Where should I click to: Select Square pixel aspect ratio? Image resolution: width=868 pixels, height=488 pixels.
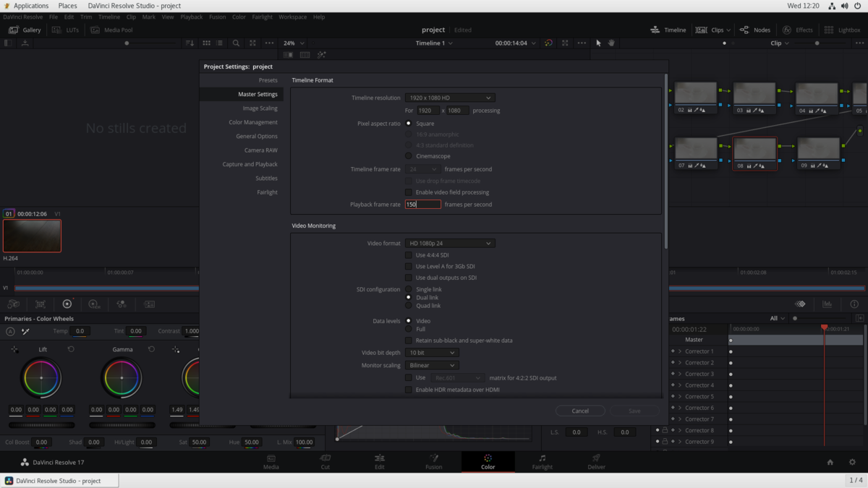coord(409,124)
